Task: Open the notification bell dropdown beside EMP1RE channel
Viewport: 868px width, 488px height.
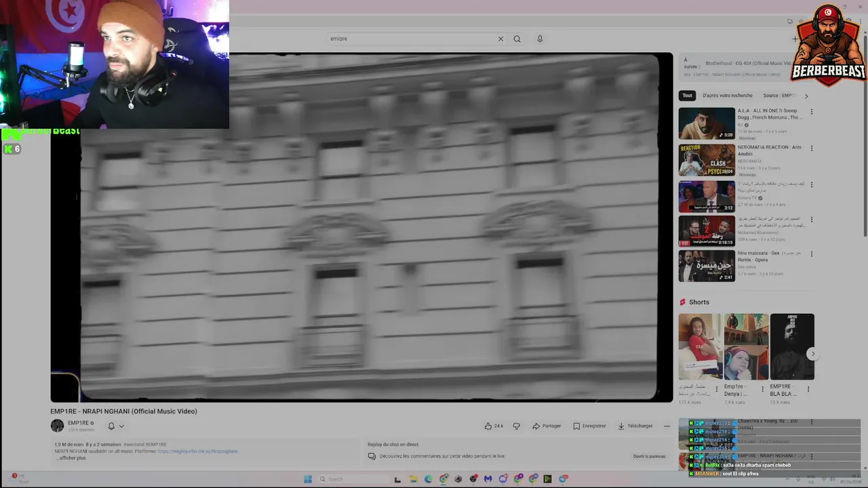Action: click(116, 426)
